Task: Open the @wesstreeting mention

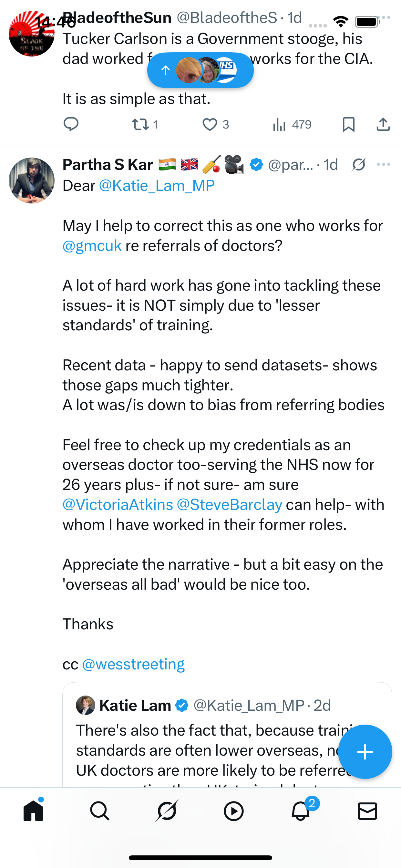Action: click(x=133, y=664)
